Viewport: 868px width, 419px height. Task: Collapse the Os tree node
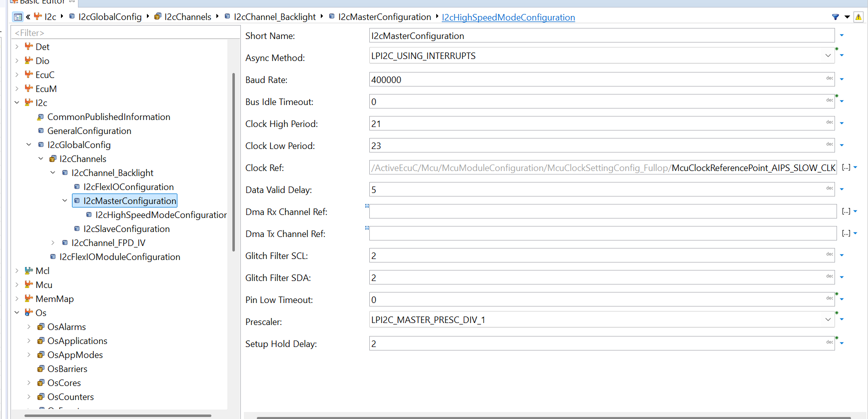17,312
